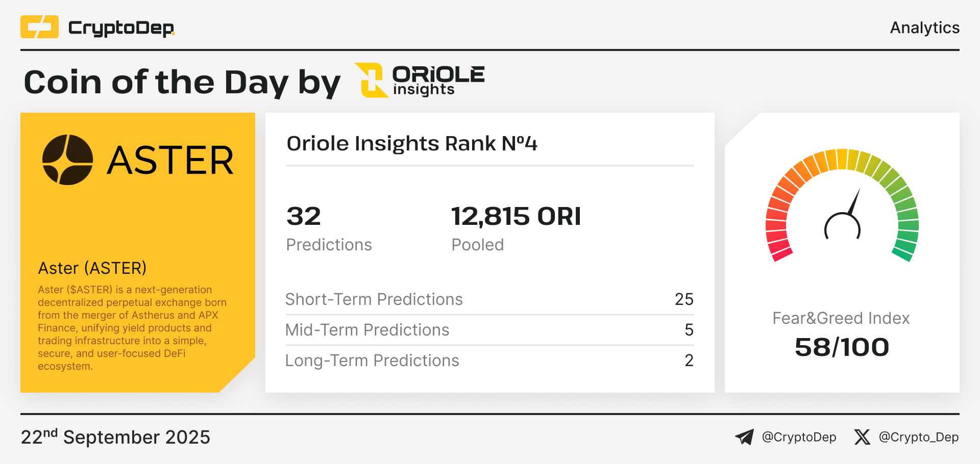Click the Oriole Insights Rank Nº4 heading

412,143
